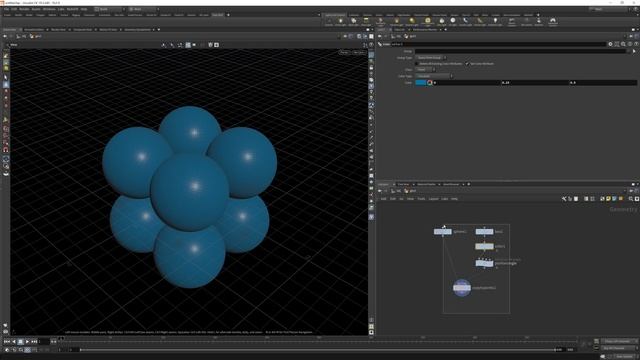
Task: Click the network editor search magnifier icon
Action: [631, 199]
